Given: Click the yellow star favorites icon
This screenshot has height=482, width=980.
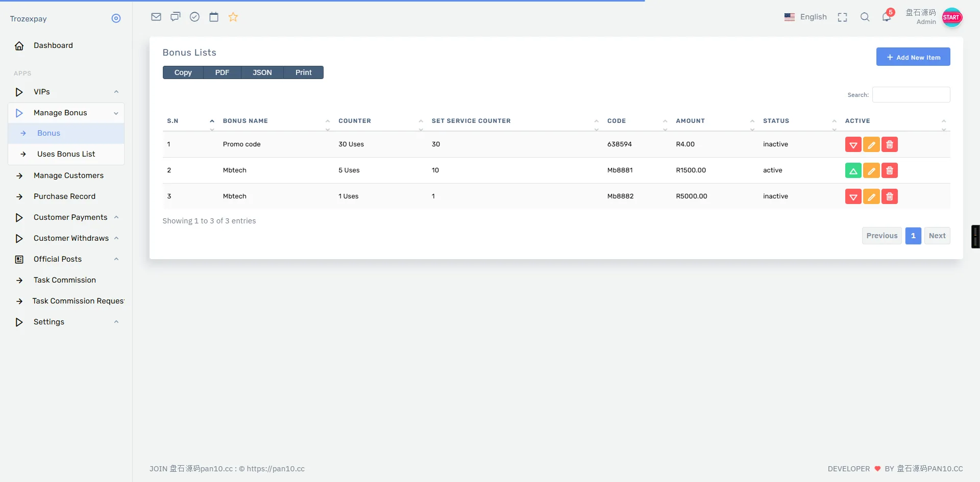Looking at the screenshot, I should coord(233,17).
